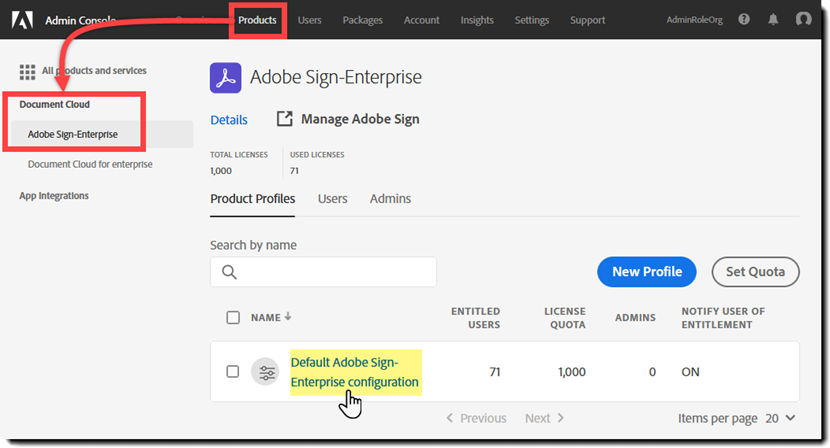Image resolution: width=830 pixels, height=448 pixels.
Task: Open the Settings top navigation item
Action: [x=532, y=20]
